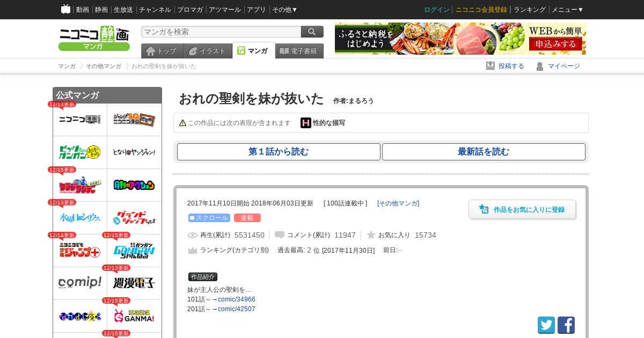
Task: Open the ジャンプSQ publisher logo
Action: [x=134, y=120]
